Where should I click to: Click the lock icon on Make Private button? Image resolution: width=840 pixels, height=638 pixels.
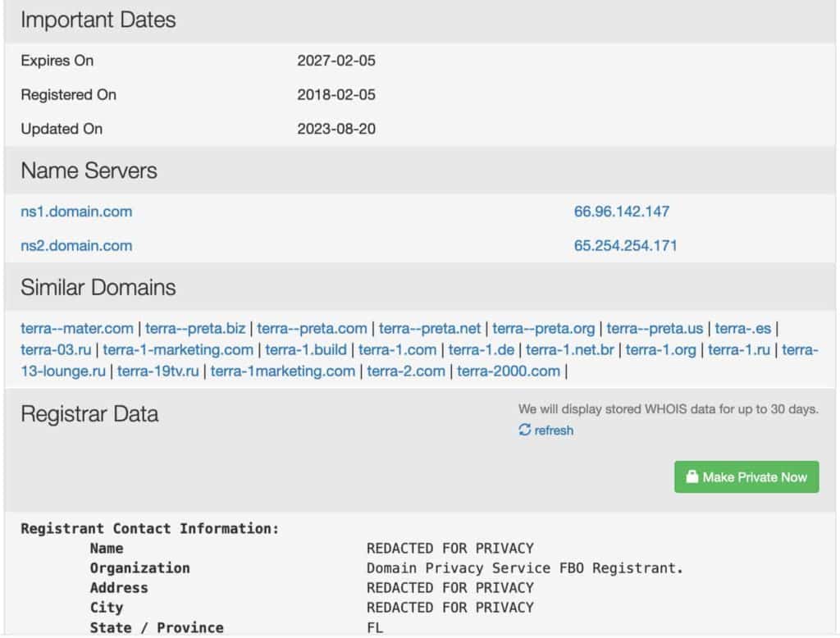(x=692, y=477)
